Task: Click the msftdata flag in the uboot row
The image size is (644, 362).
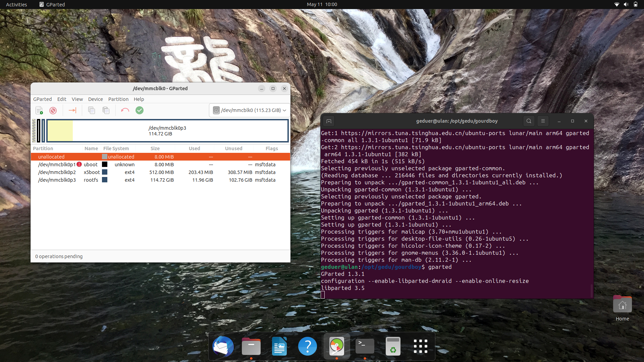Action: pos(265,165)
